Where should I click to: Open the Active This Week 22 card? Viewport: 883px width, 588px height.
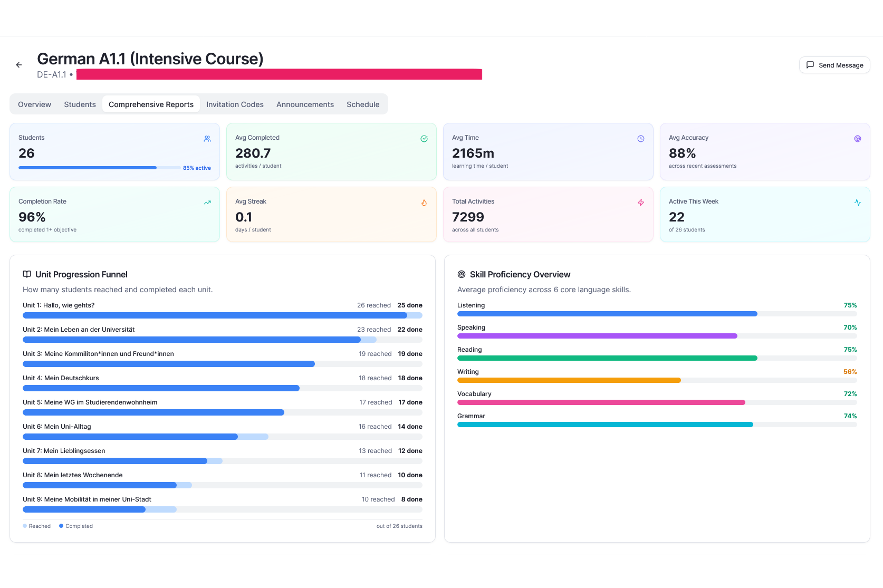coord(765,215)
